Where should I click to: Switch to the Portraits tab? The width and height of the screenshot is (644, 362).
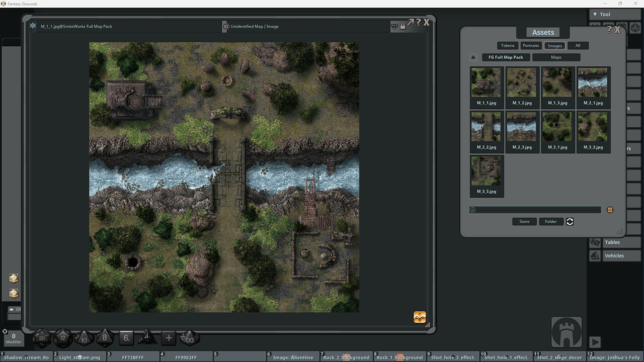click(x=531, y=45)
